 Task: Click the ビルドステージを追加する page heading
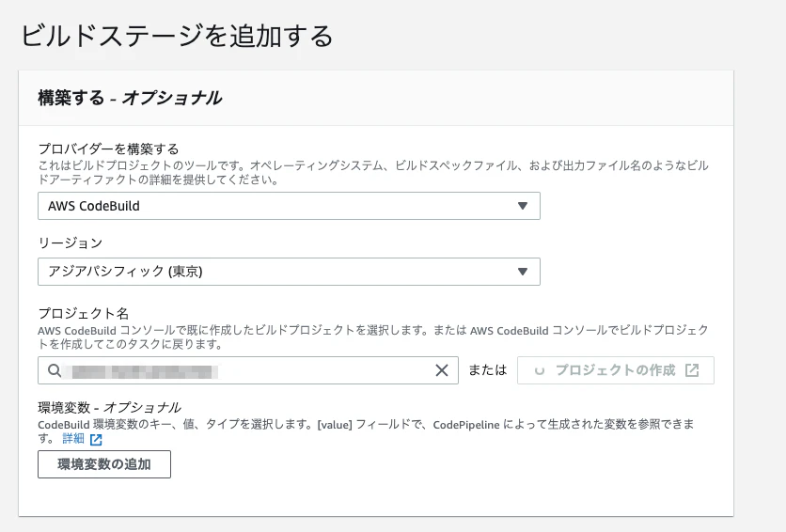point(177,37)
